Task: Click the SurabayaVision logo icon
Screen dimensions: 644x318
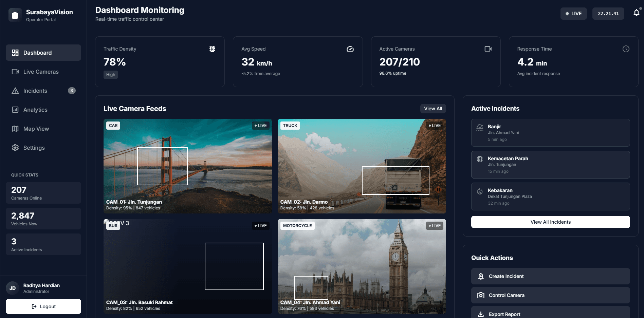Action: coord(15,15)
